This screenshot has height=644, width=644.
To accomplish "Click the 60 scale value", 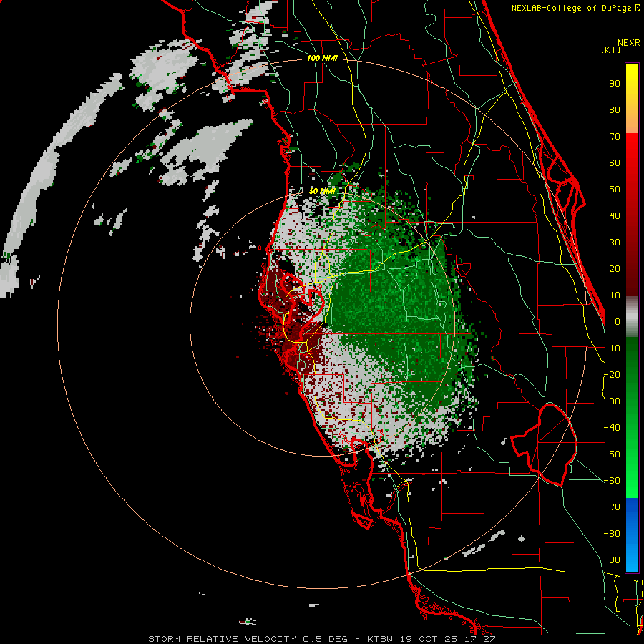I will 615,163.
